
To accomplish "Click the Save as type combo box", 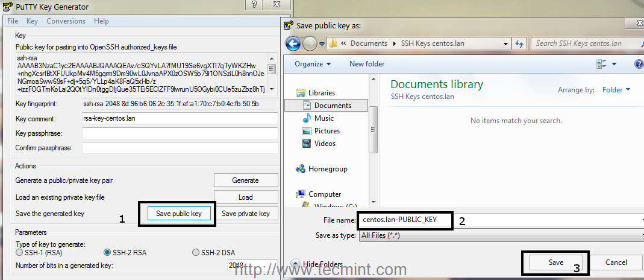I will (501, 235).
